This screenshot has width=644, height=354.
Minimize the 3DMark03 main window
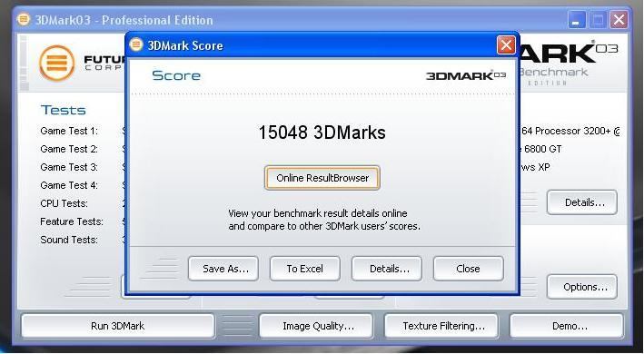point(577,20)
